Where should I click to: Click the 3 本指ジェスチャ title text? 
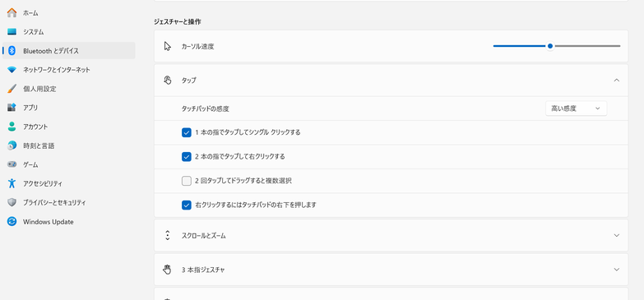tap(203, 270)
